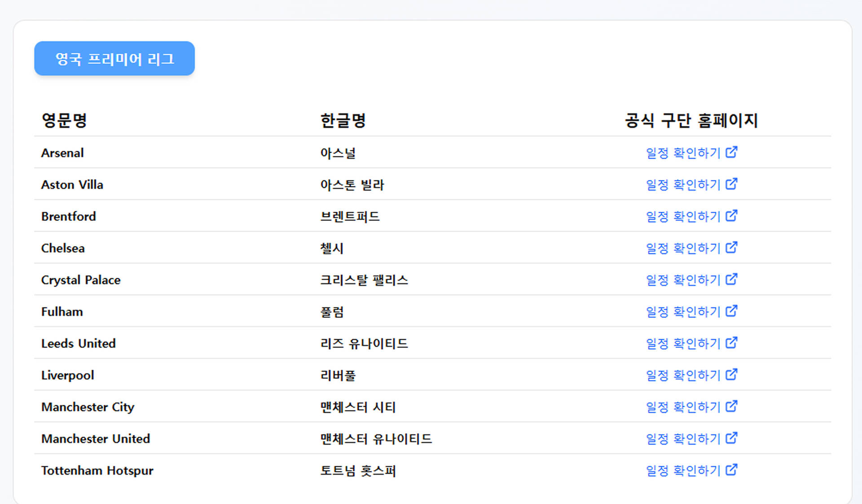Click the Manchester United team name cell

[x=96, y=438]
